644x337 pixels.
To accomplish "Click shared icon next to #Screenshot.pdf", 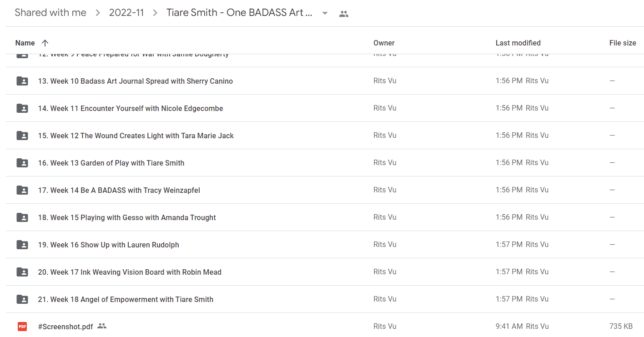I will click(102, 326).
